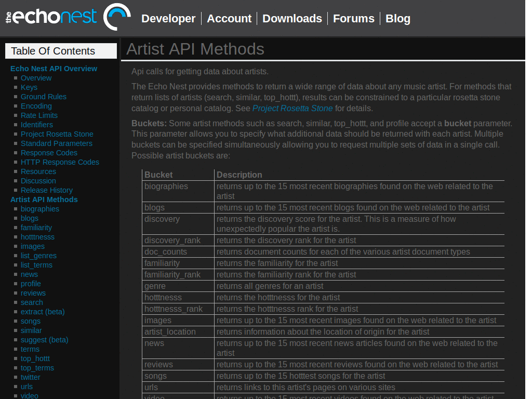The width and height of the screenshot is (532, 399).
Task: Open Artist API Methods section heading link
Action: [x=44, y=199]
